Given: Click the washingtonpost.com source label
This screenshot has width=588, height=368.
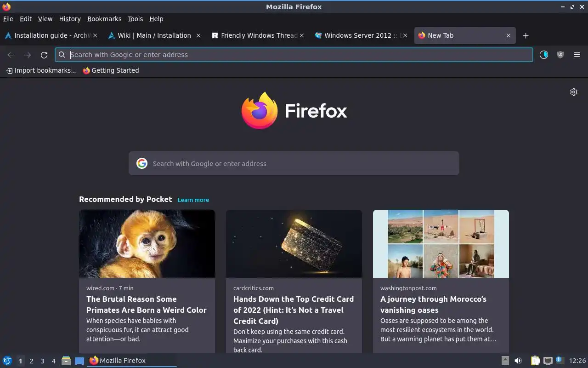Looking at the screenshot, I should (408, 288).
